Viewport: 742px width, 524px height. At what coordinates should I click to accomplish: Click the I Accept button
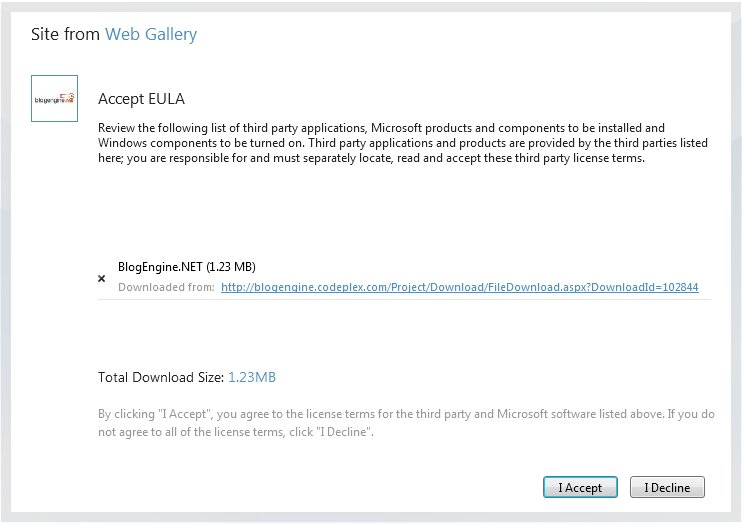[580, 487]
